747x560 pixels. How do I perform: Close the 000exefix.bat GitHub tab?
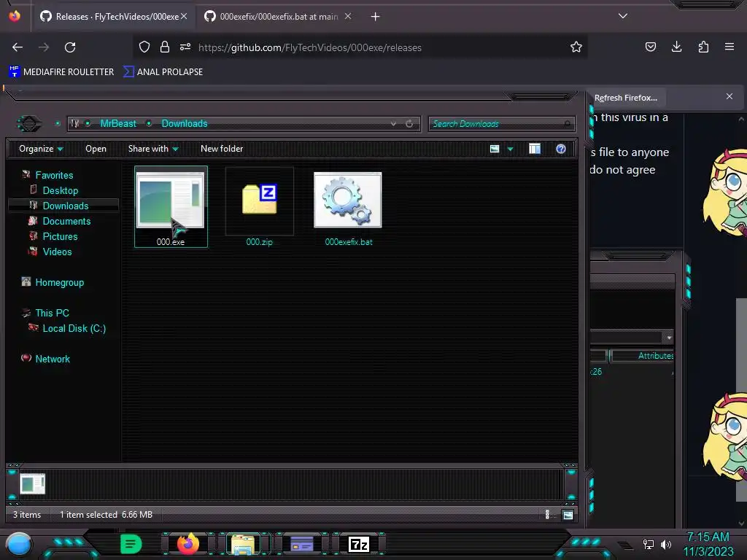tap(348, 16)
